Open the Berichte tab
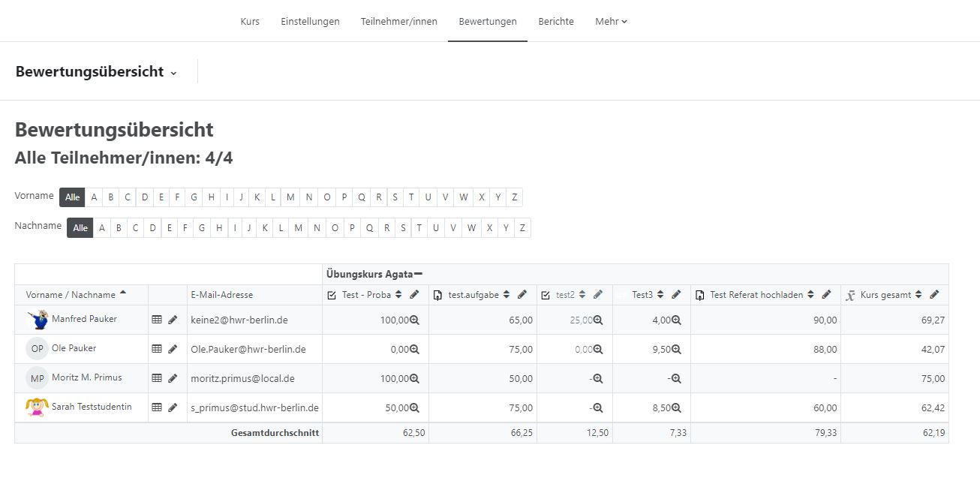This screenshot has height=478, width=980. [x=556, y=21]
